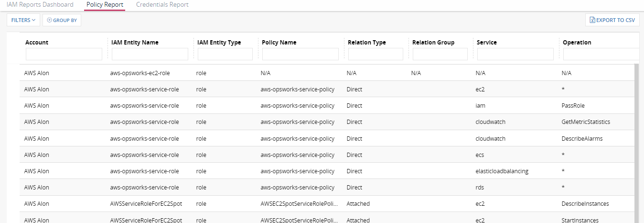Sort by the Operation column header

point(577,43)
